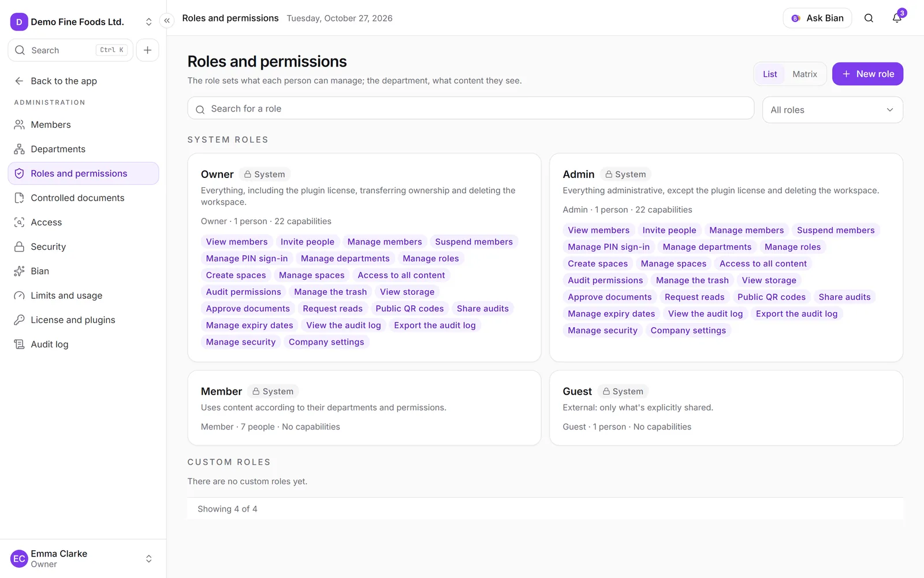Viewport: 924px width, 578px height.
Task: Open Audit log in the sidebar
Action: [x=83, y=344]
